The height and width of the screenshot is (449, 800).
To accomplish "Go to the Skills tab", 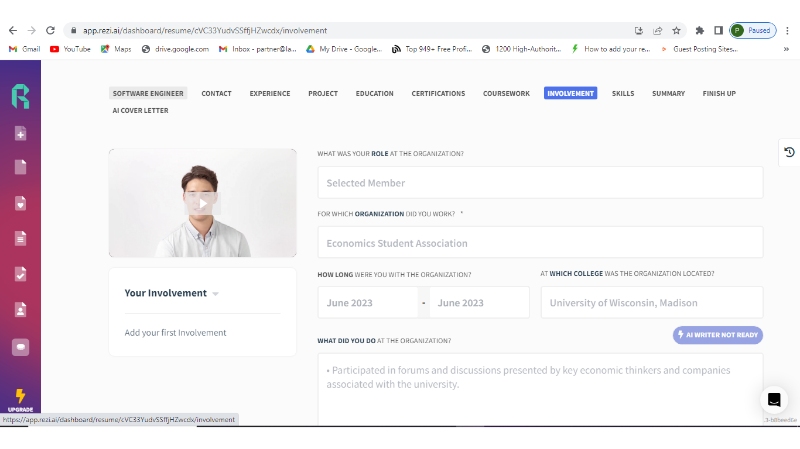I will [x=623, y=94].
